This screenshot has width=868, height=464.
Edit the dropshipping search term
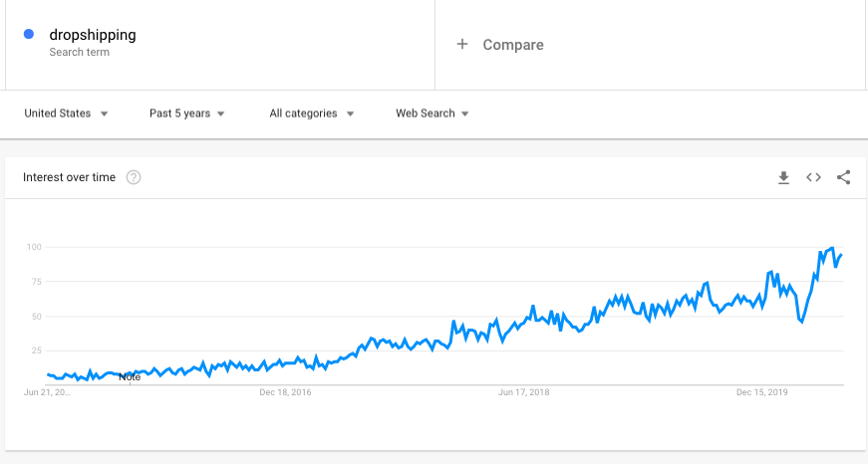(93, 35)
